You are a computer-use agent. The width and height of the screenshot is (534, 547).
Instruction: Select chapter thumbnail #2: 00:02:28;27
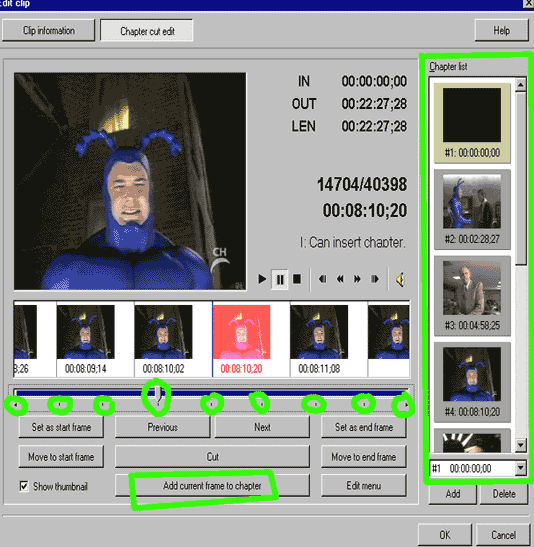coord(472,209)
